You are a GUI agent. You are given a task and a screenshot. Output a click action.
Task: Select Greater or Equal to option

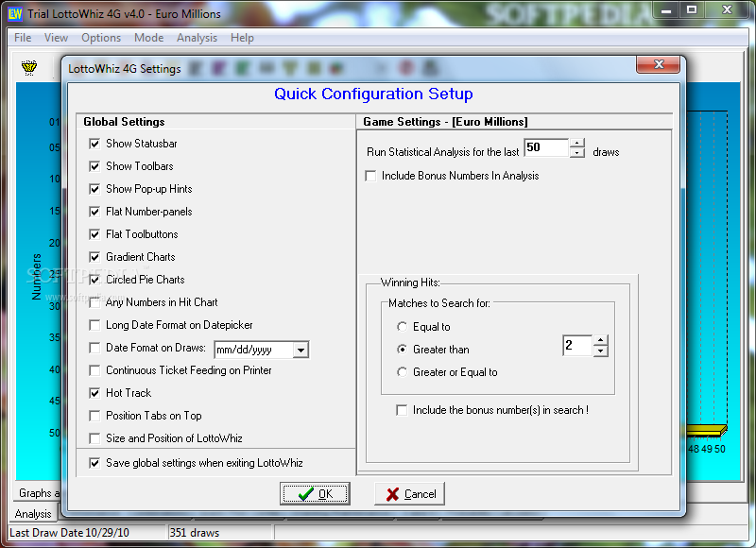[402, 372]
